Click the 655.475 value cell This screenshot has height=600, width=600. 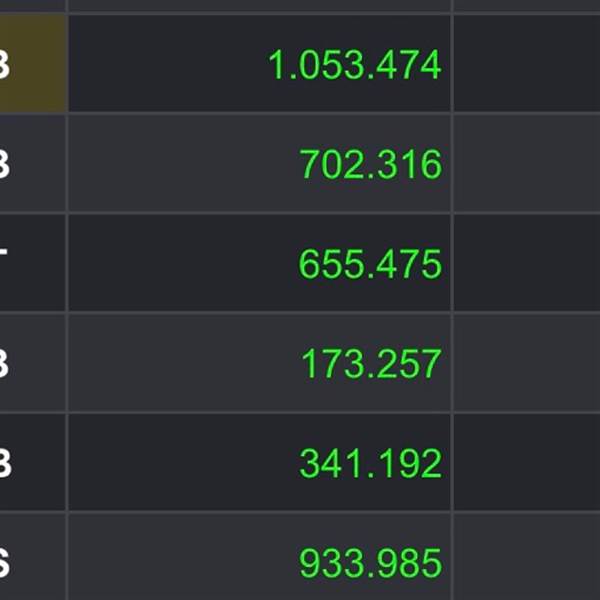pos(260,263)
